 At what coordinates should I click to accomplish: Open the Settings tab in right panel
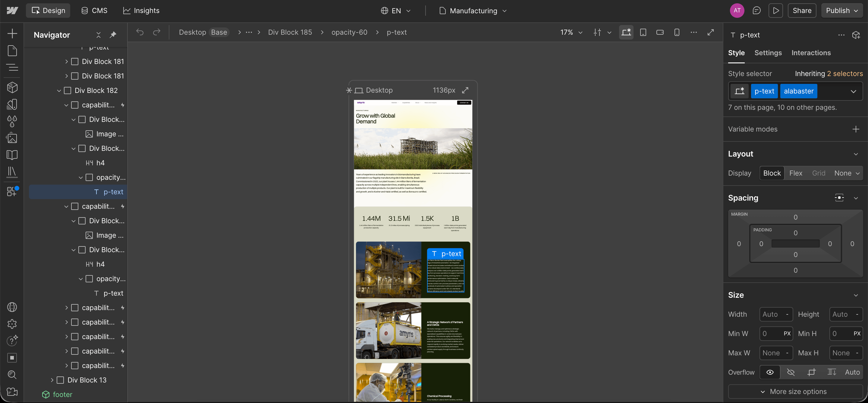tap(768, 52)
